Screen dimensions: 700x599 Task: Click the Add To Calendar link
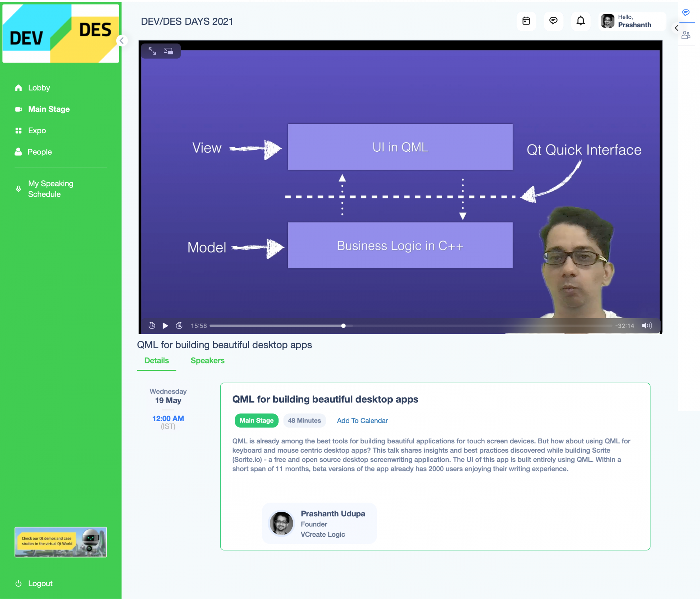click(362, 420)
